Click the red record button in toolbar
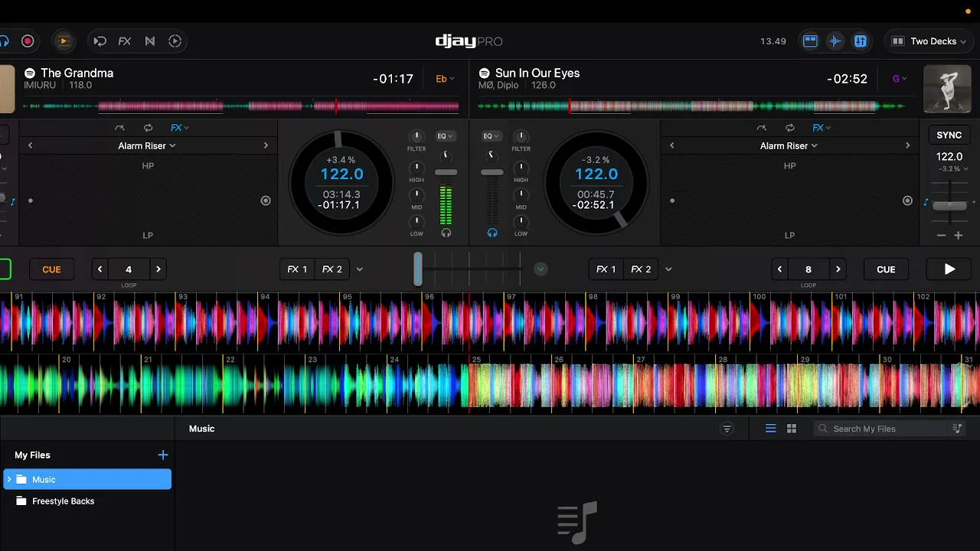The height and width of the screenshot is (551, 980). click(x=28, y=41)
